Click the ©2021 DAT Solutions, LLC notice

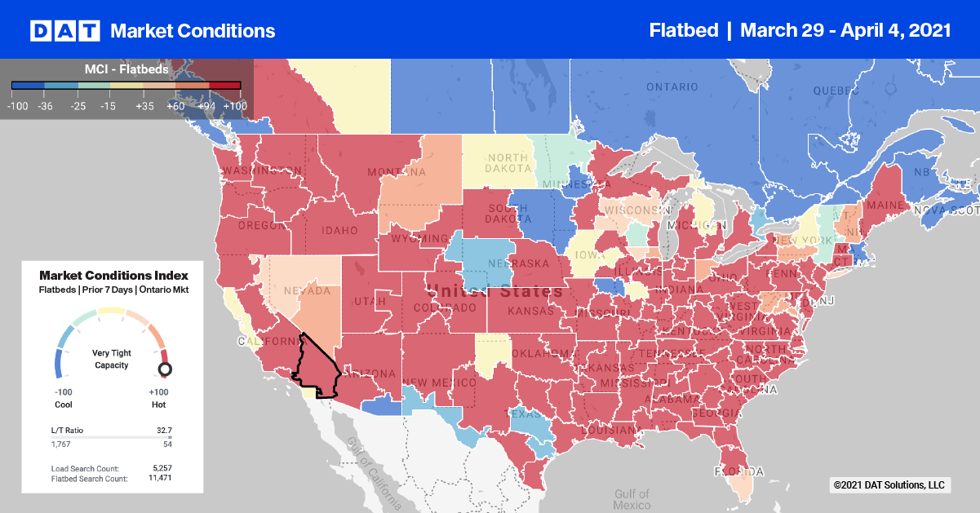coord(889,485)
